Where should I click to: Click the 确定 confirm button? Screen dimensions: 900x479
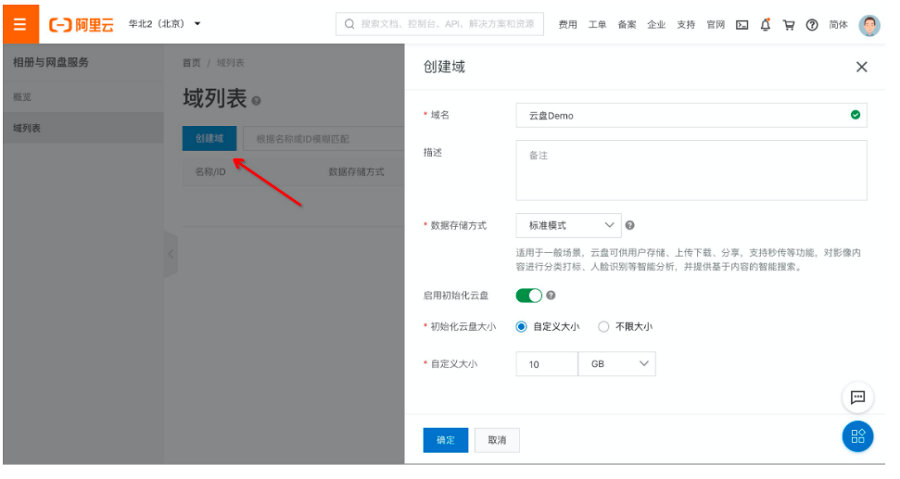445,440
